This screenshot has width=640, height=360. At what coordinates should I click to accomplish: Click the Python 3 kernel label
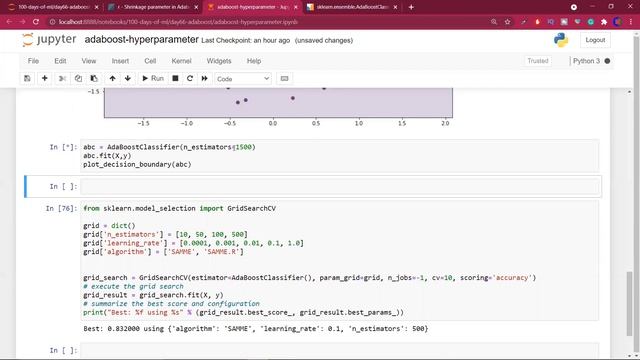(586, 61)
